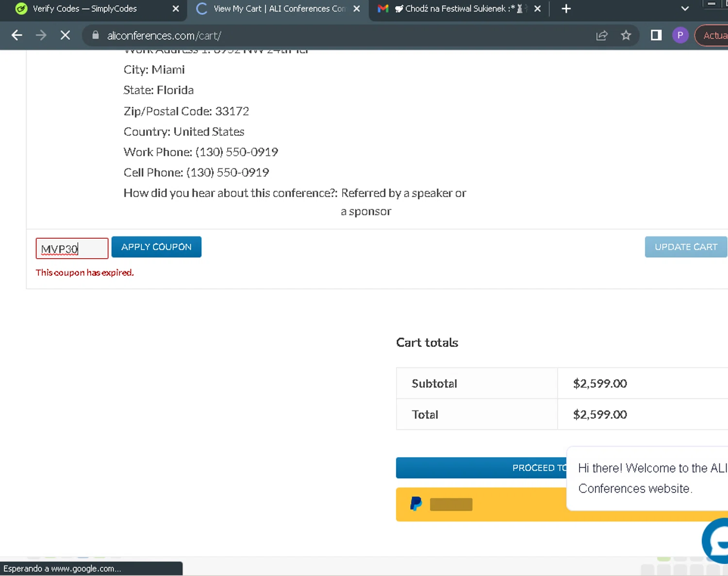Expand the tab search chevron
Viewport: 728px width, 576px height.
[685, 9]
